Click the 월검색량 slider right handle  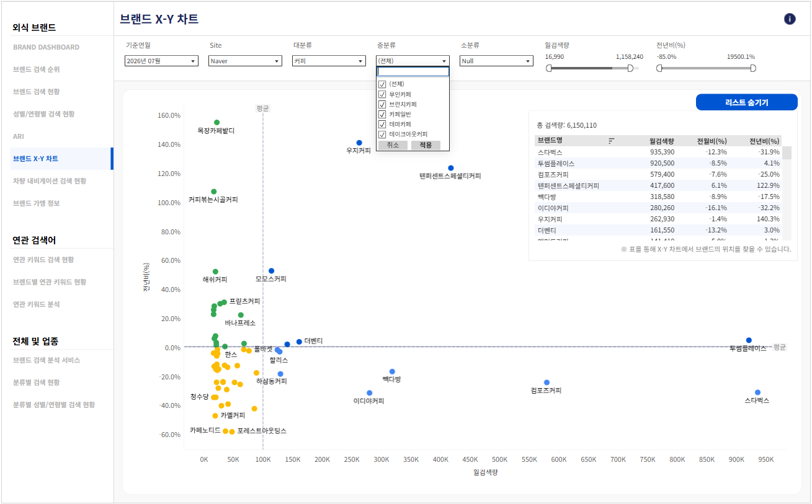(631, 68)
